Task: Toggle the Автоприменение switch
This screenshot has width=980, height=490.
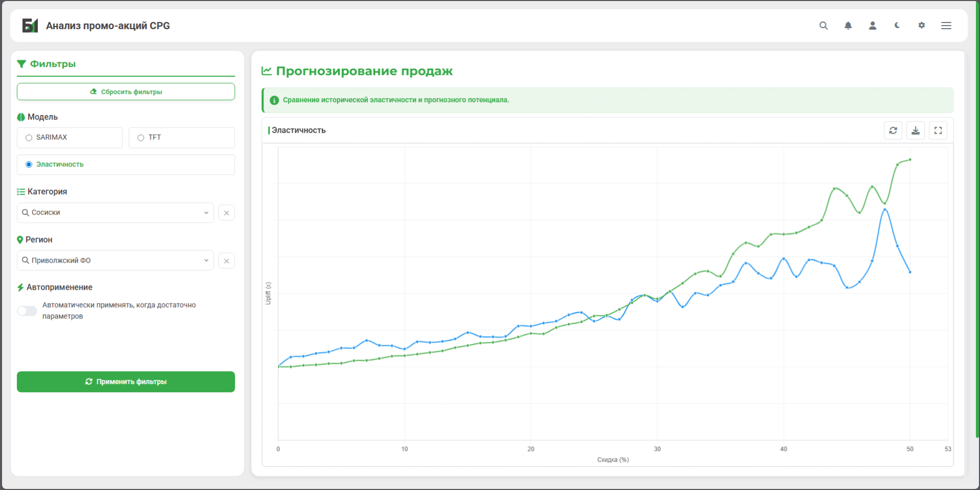Action: 27,311
